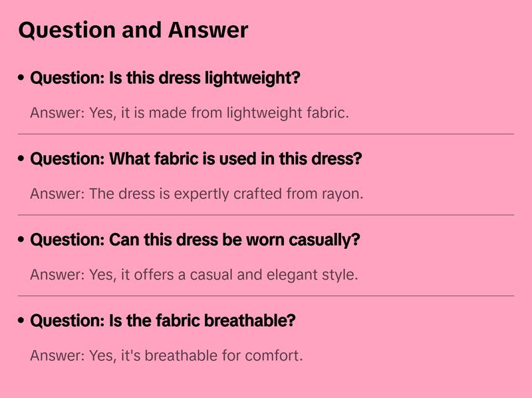Click the answer about lightweight fabric
The width and height of the screenshot is (532, 398).
(x=190, y=113)
